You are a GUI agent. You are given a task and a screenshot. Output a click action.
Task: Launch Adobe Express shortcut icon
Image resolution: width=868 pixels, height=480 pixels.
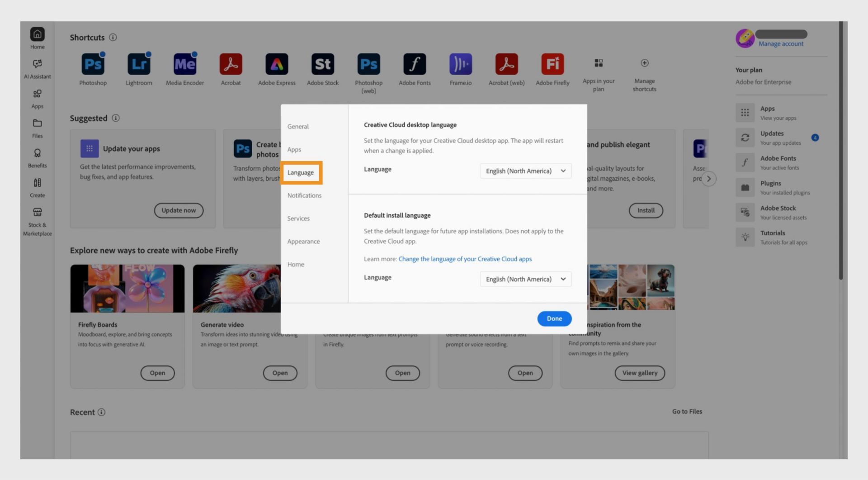(x=277, y=64)
